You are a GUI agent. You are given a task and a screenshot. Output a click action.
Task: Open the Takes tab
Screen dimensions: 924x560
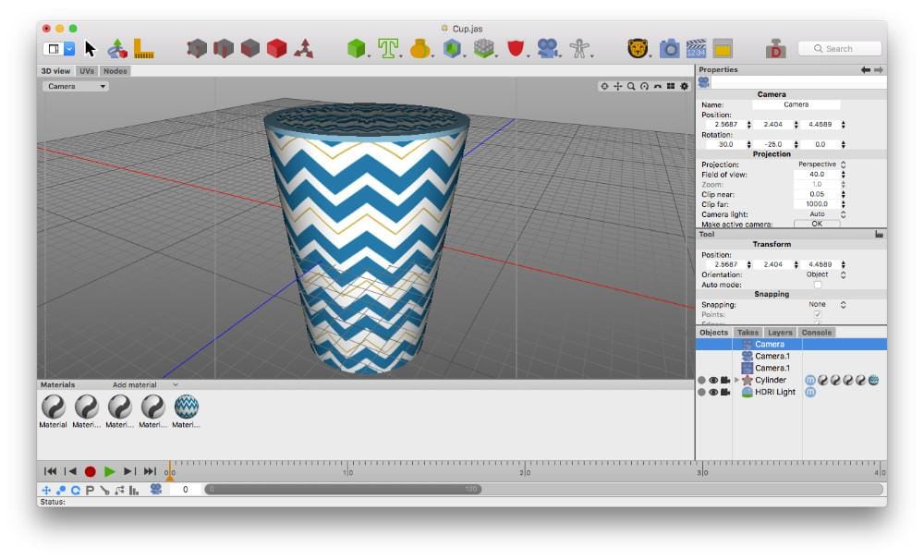coord(748,333)
